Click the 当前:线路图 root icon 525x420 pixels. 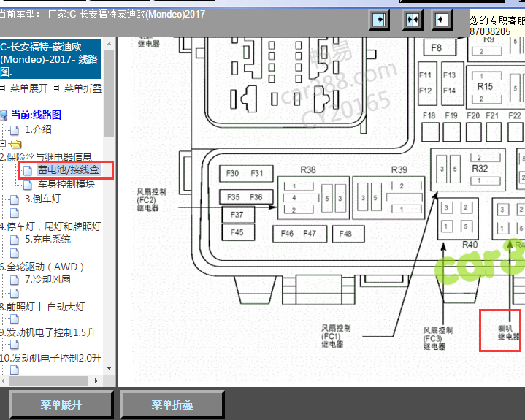[x=4, y=115]
